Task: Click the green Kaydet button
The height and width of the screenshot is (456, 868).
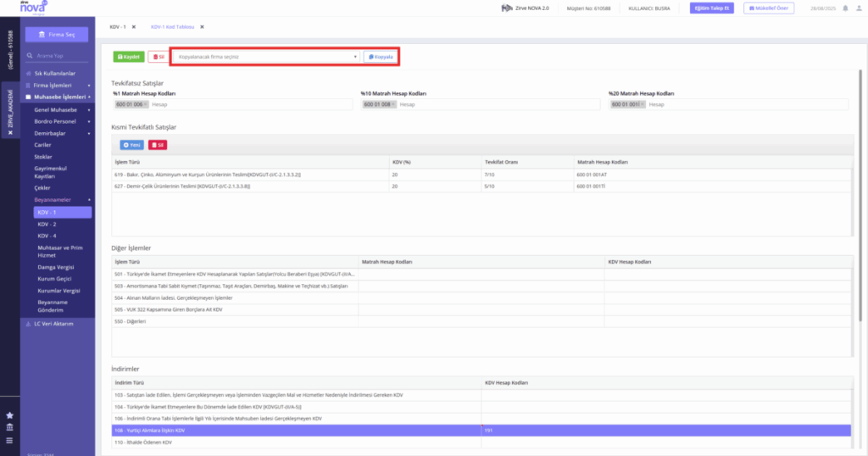Action: (x=129, y=57)
